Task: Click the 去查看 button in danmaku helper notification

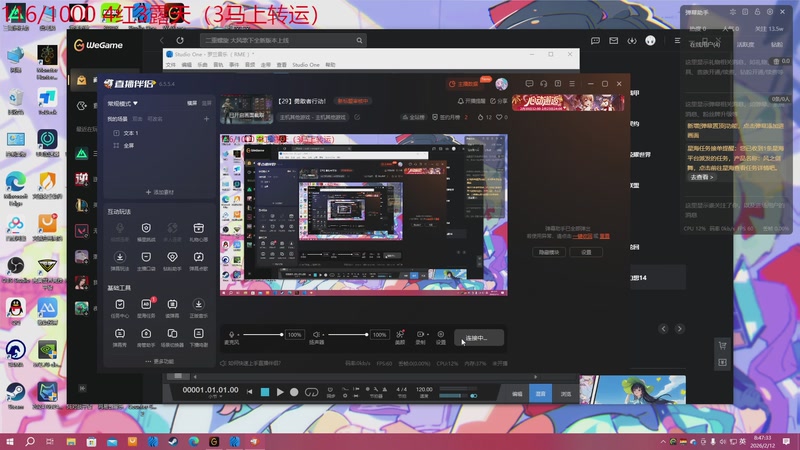Action: point(702,177)
